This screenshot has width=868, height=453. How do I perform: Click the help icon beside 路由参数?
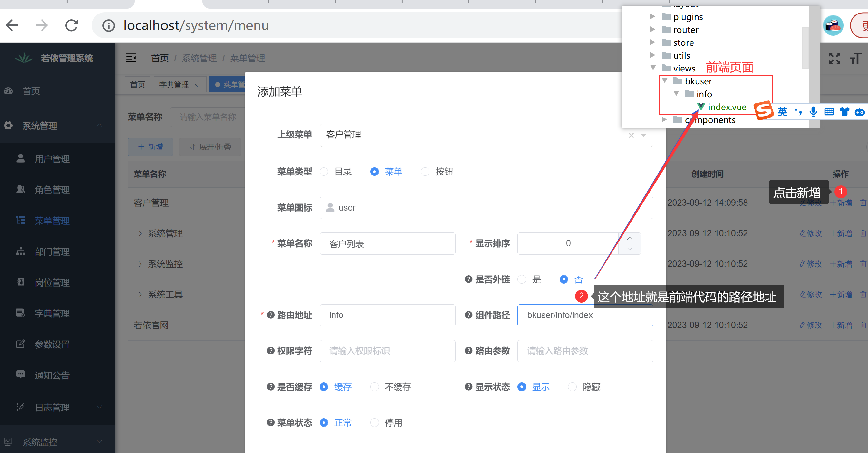[x=468, y=351]
